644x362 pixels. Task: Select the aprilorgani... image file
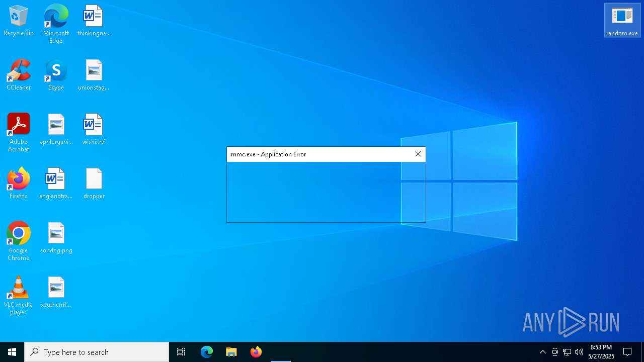click(56, 130)
